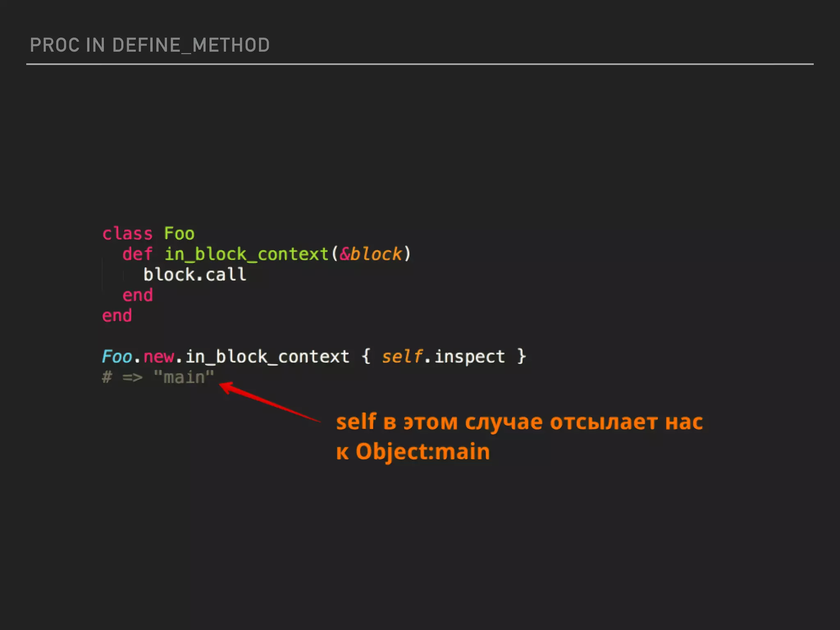Click 'Foo.new.in_block_context { self.inspect }' line

(314, 356)
